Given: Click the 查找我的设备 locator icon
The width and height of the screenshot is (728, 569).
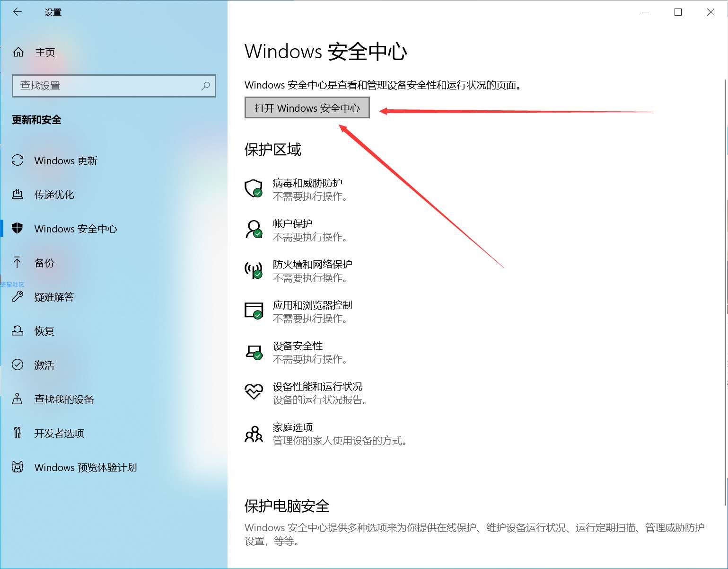Looking at the screenshot, I should 18,399.
